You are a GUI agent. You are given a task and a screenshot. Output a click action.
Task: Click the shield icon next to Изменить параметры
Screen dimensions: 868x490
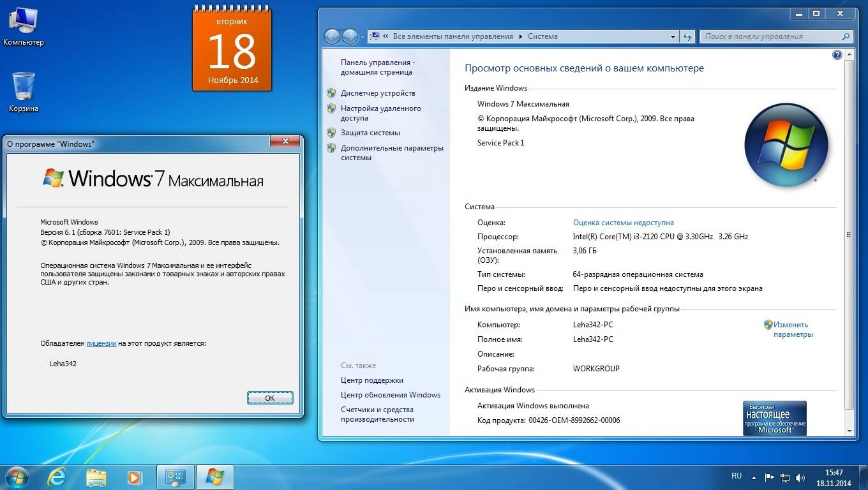point(768,325)
